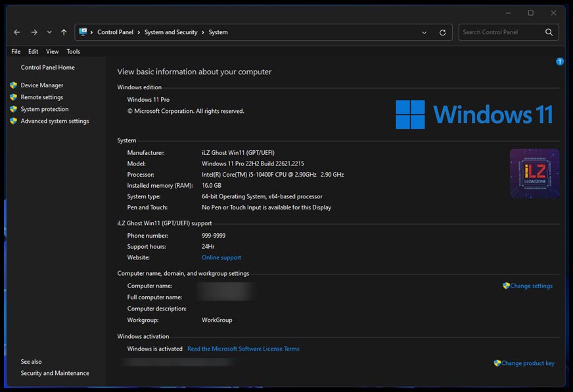Viewport: 573px width, 392px height.
Task: Select phone number 999-9999
Action: click(214, 236)
